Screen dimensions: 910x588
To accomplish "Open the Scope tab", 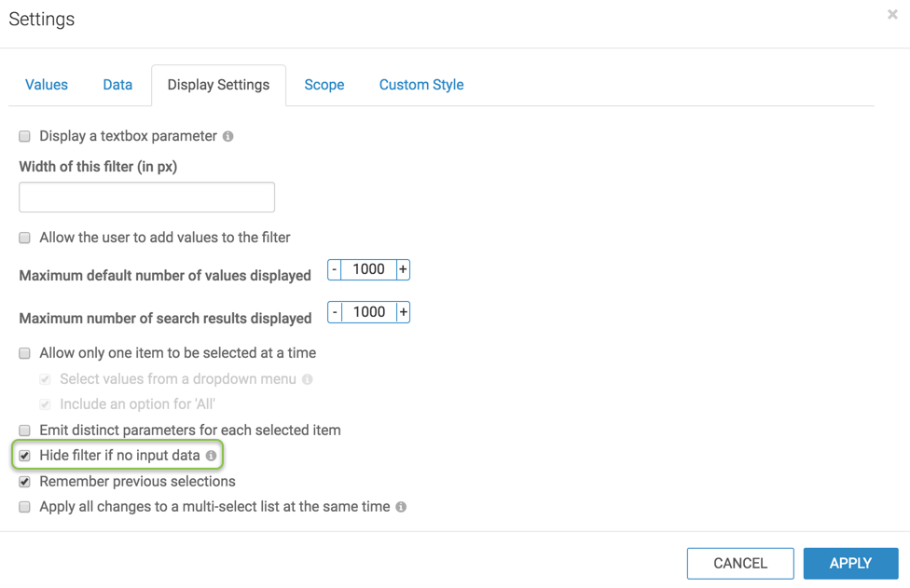I will click(324, 85).
